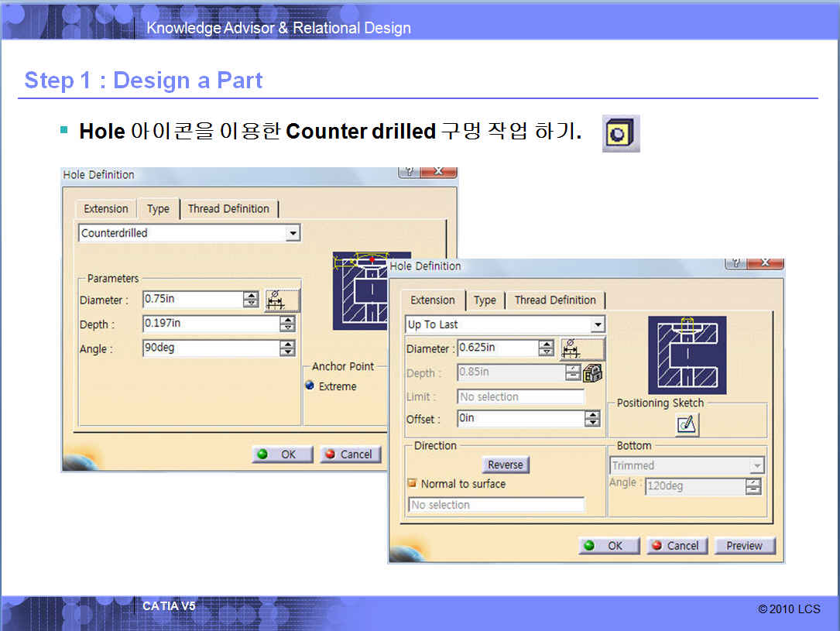Image resolution: width=840 pixels, height=631 pixels.
Task: Click the Positioning Sketch icon
Action: coord(687,424)
